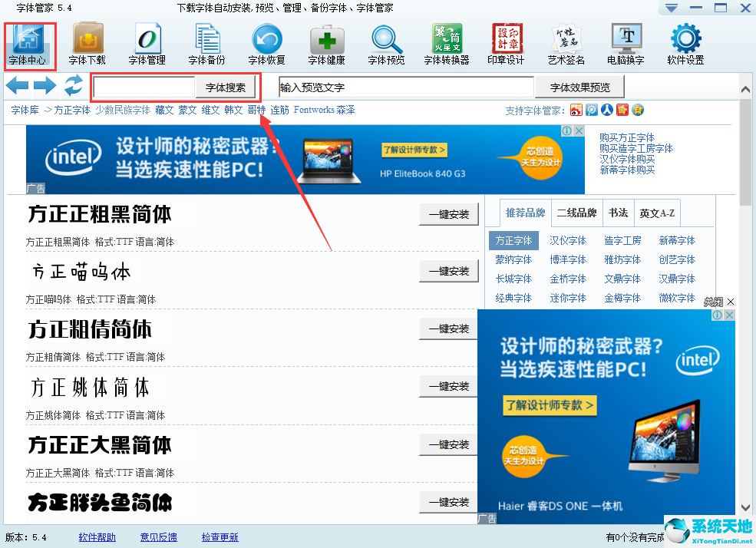Install 方正粗倩简体 with 一键安装

(x=449, y=328)
